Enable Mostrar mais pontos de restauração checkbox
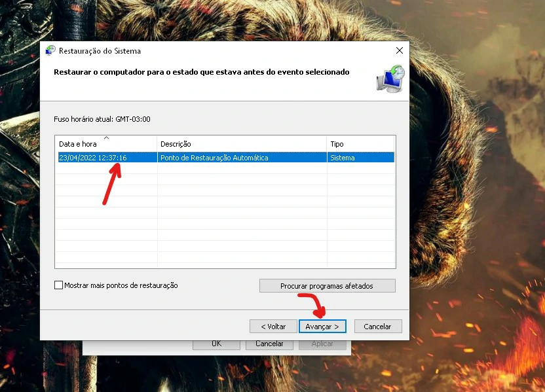This screenshot has width=545, height=392. (59, 285)
